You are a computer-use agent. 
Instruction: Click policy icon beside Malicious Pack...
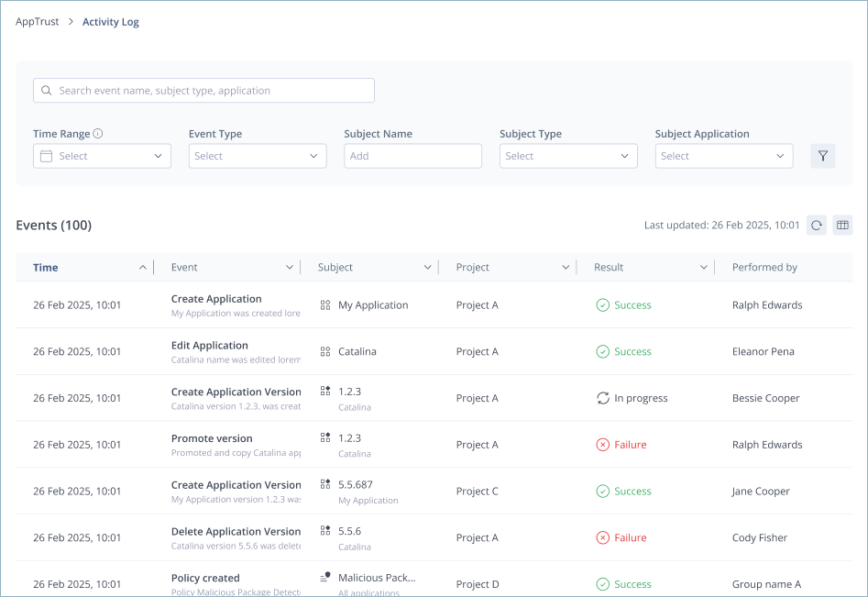coord(325,577)
